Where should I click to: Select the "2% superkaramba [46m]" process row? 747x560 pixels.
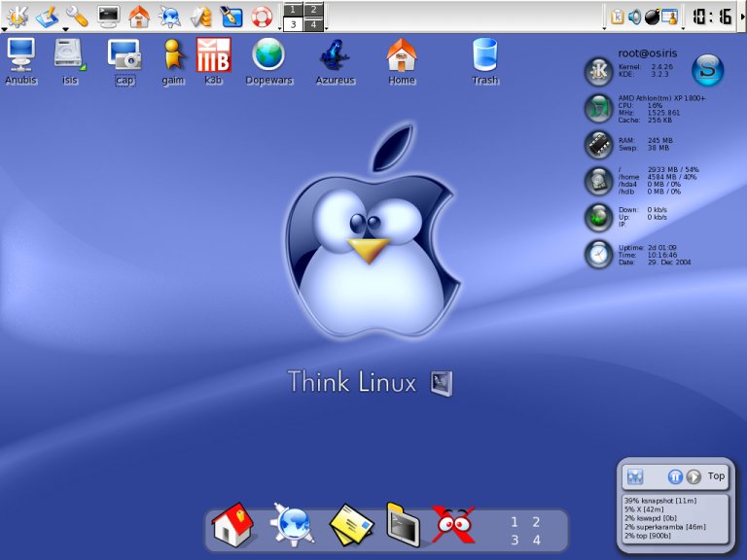click(665, 527)
